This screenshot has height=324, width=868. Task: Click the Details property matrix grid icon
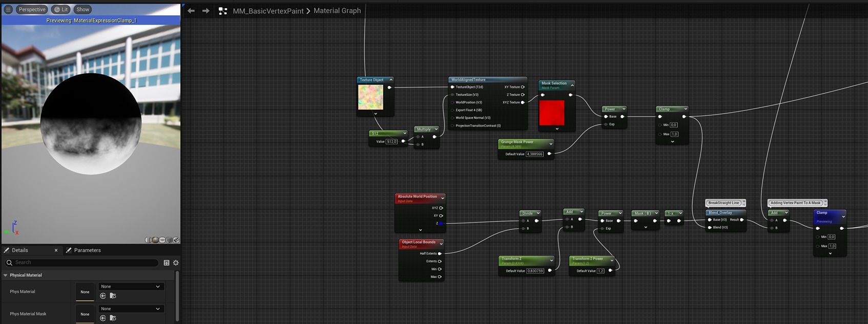pyautogui.click(x=167, y=263)
